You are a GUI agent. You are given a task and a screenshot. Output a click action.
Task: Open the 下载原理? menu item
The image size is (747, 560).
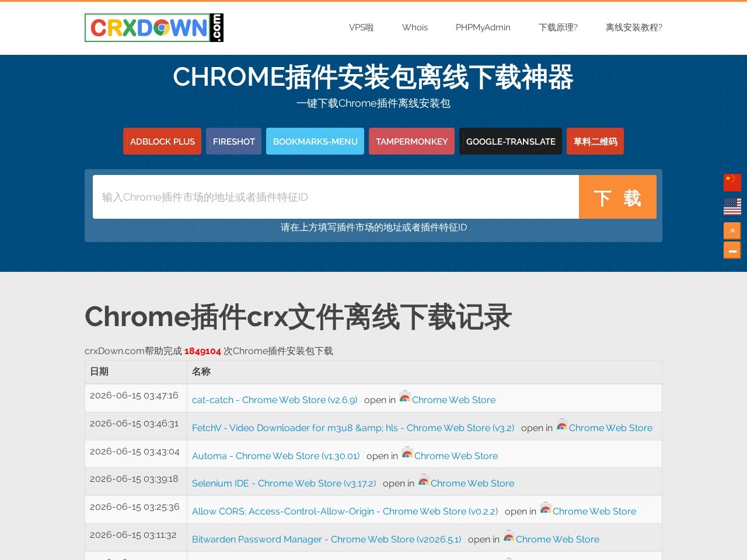(x=558, y=27)
